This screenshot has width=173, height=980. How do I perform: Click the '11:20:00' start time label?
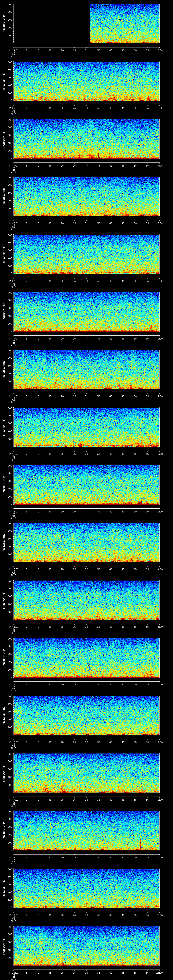[14, 972]
